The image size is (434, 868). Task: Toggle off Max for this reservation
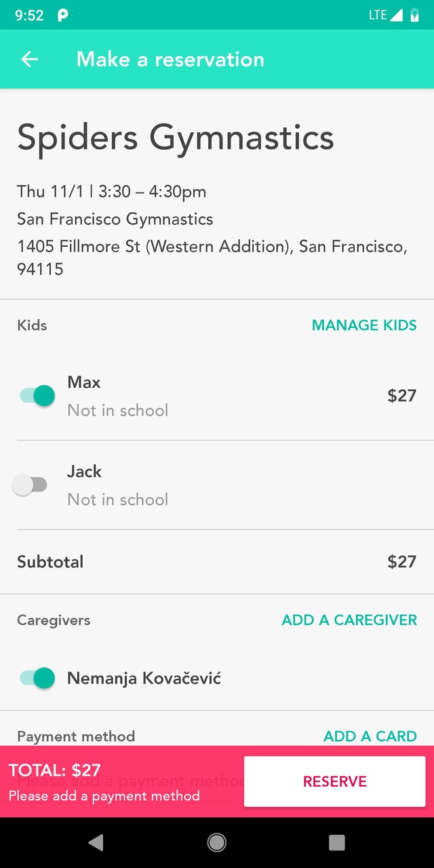click(37, 395)
